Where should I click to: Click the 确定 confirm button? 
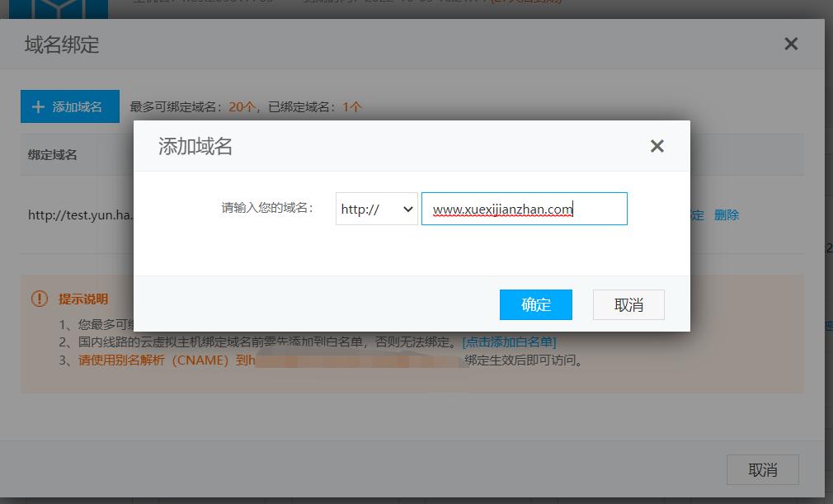pos(535,304)
